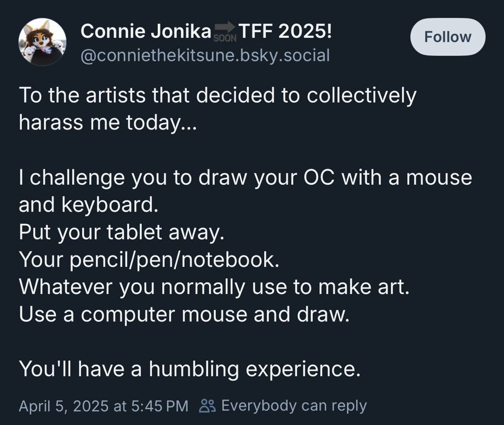Click the "and keyboard." text line
Screen dimensions: 504x425
click(x=88, y=205)
